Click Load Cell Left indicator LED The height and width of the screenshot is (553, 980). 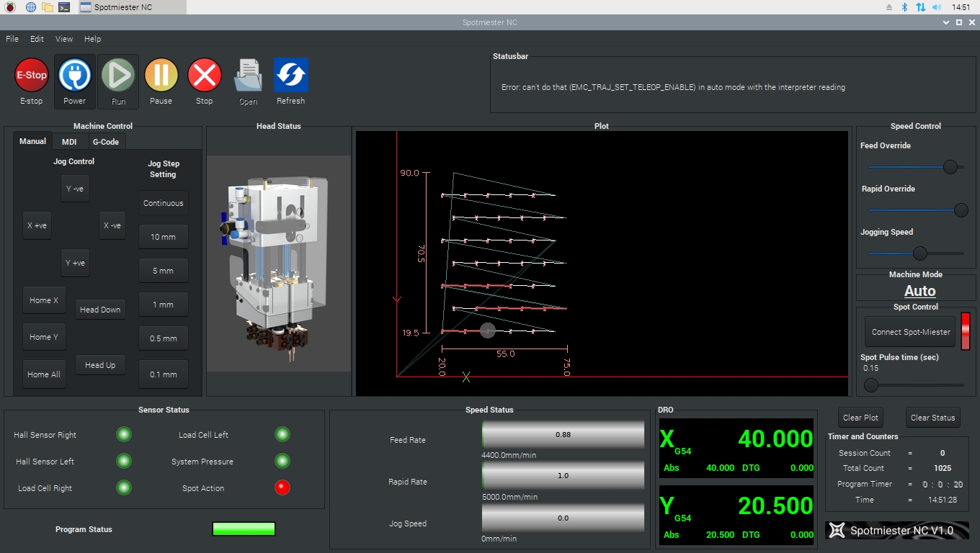pyautogui.click(x=282, y=434)
